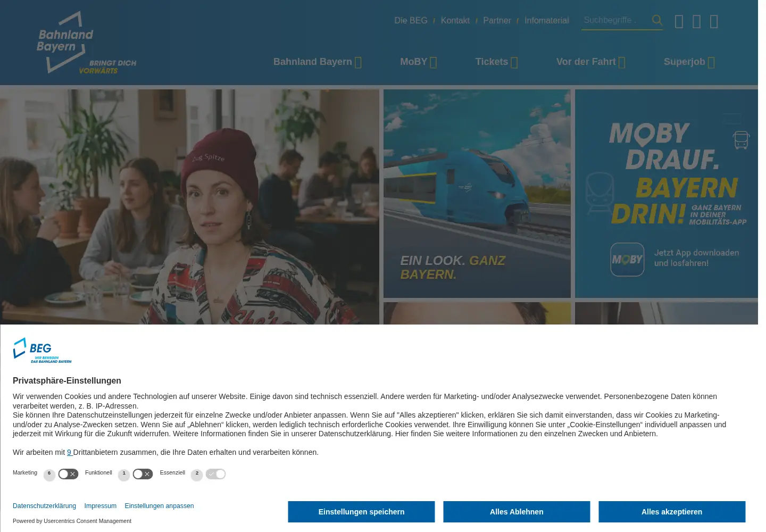
Task: Click the Alles Ablehnen button
Action: [x=517, y=512]
